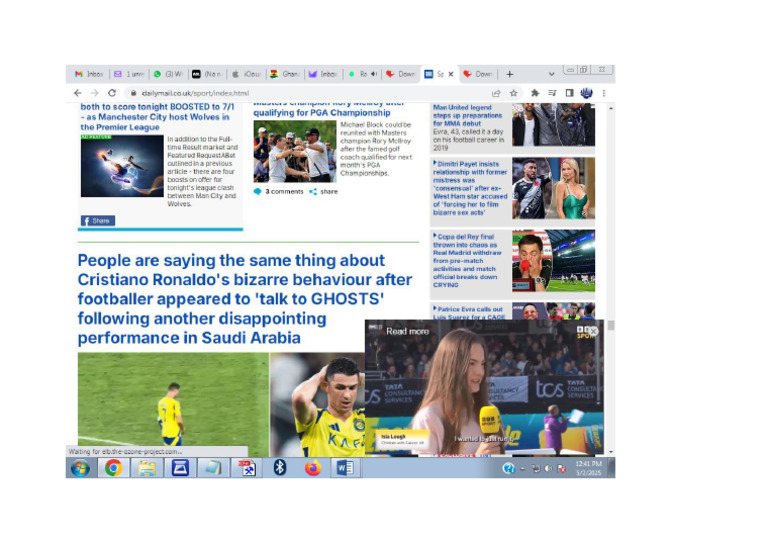The height and width of the screenshot is (543, 768).
Task: Expand the tab search dropdown arrow
Action: [x=552, y=74]
